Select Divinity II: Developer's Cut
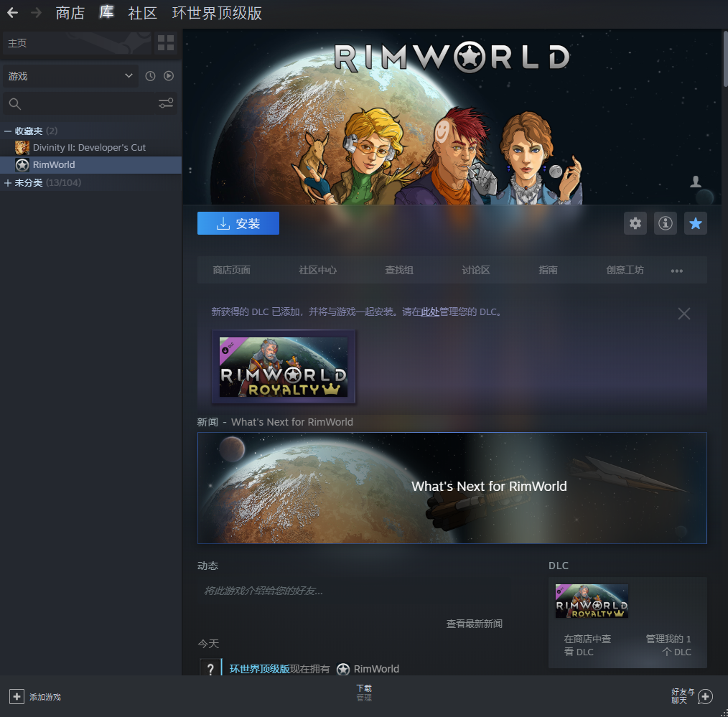Image resolution: width=728 pixels, height=717 pixels. (89, 147)
